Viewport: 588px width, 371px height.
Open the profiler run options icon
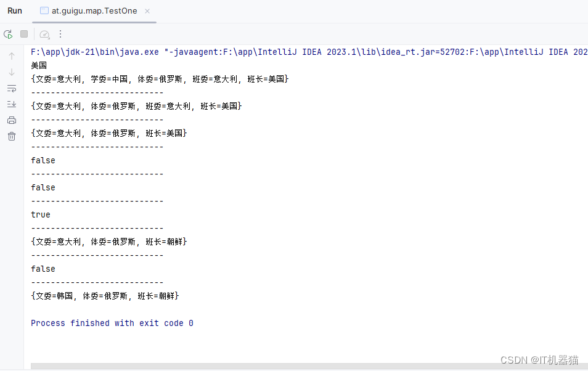pos(44,34)
